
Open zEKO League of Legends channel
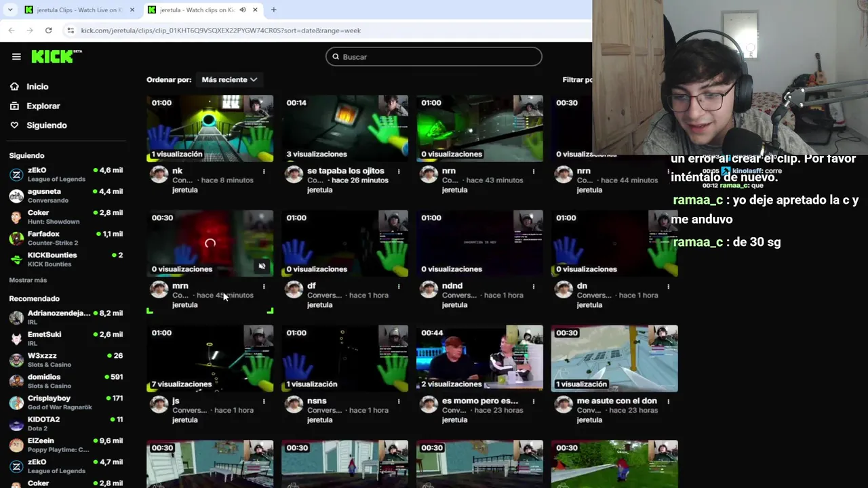click(x=66, y=174)
